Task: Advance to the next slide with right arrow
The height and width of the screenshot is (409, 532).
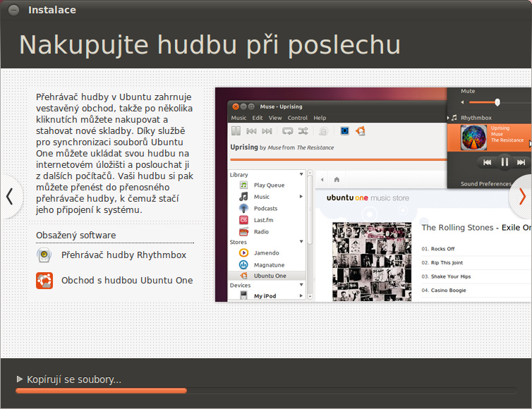Action: (x=522, y=197)
